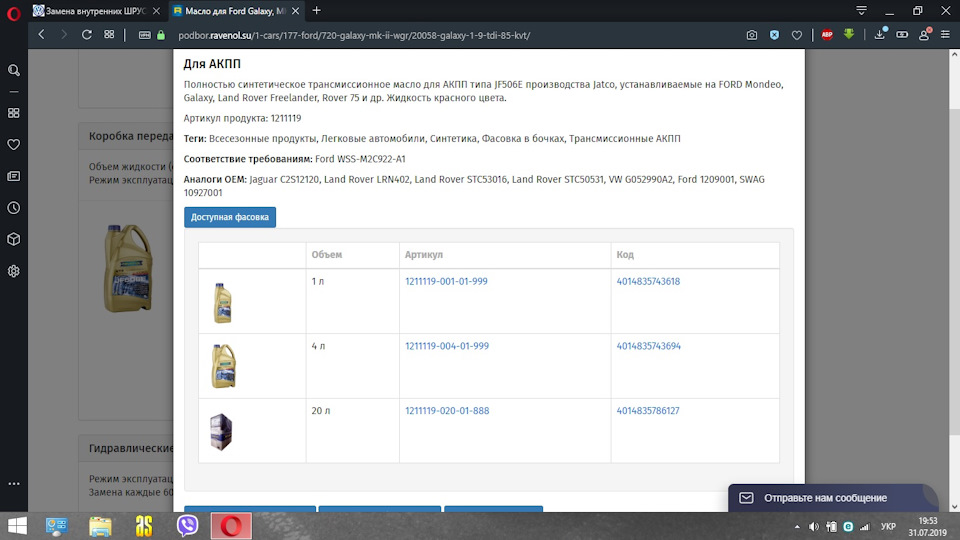960x540 pixels.
Task: Open search in Opera sidebar
Action: coord(13,70)
